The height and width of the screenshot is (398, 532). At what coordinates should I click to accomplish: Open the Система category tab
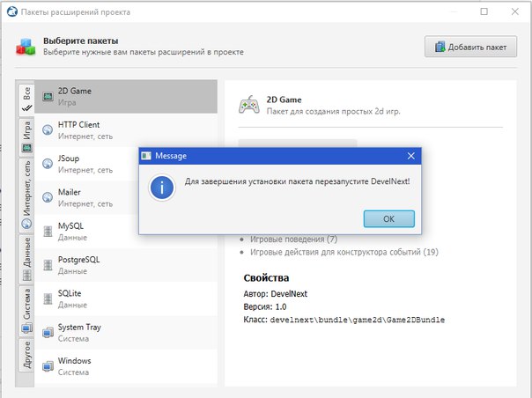26,310
